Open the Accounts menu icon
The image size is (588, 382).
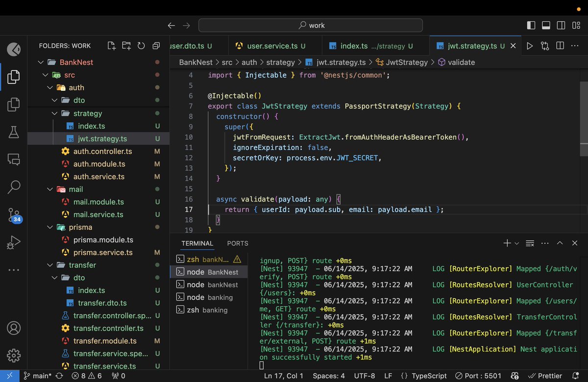pyautogui.click(x=14, y=328)
